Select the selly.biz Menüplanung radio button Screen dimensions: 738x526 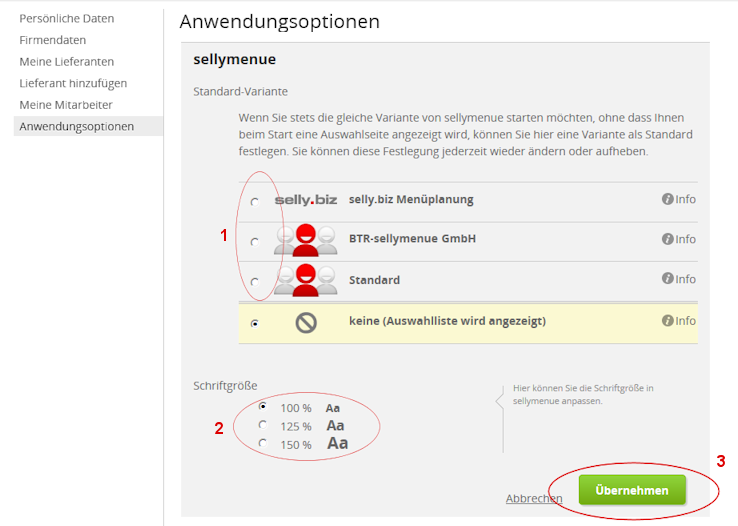pyautogui.click(x=255, y=201)
